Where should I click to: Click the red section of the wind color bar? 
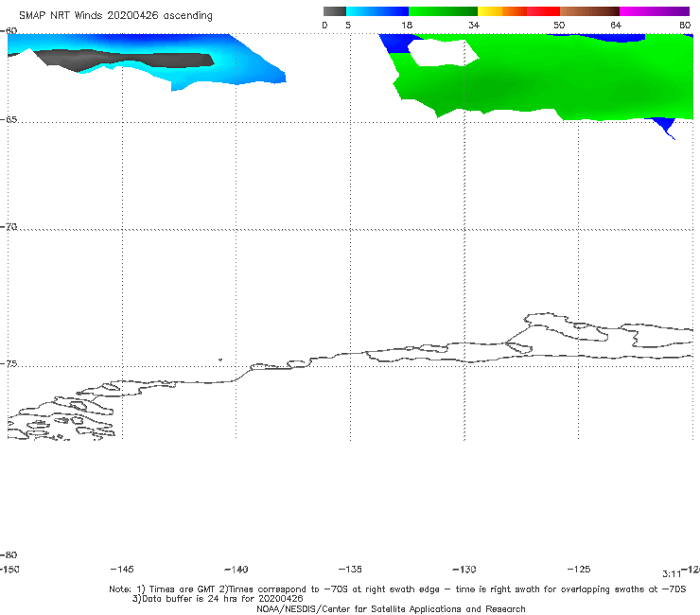click(x=543, y=11)
